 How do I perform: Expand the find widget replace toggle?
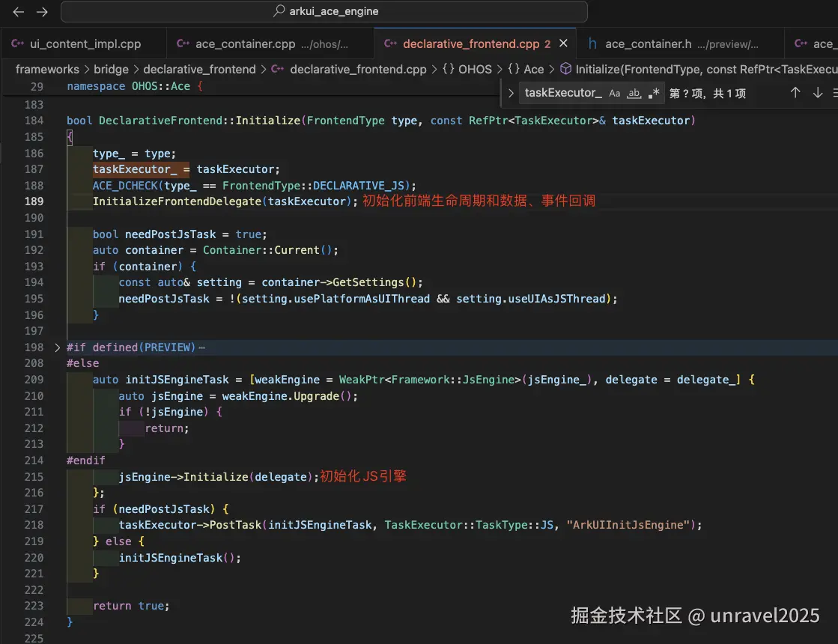coord(511,93)
